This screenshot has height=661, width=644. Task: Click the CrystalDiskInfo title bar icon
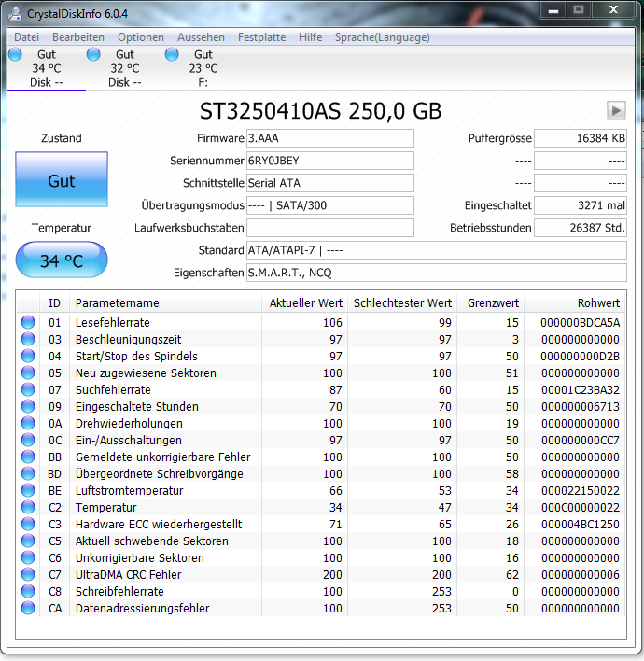click(x=15, y=13)
